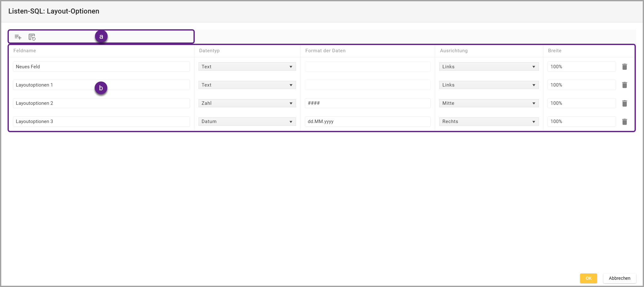Click the Breite field of Layoutoptionen 3
644x287 pixels.
point(581,121)
